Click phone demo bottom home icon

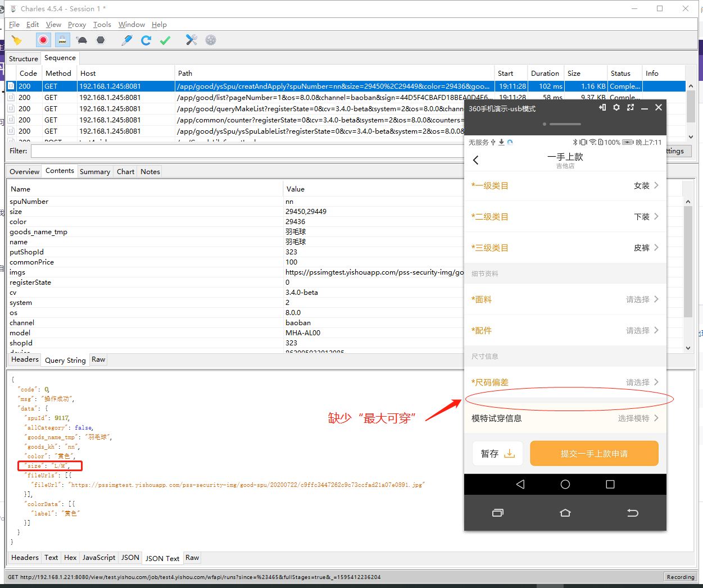(x=565, y=513)
